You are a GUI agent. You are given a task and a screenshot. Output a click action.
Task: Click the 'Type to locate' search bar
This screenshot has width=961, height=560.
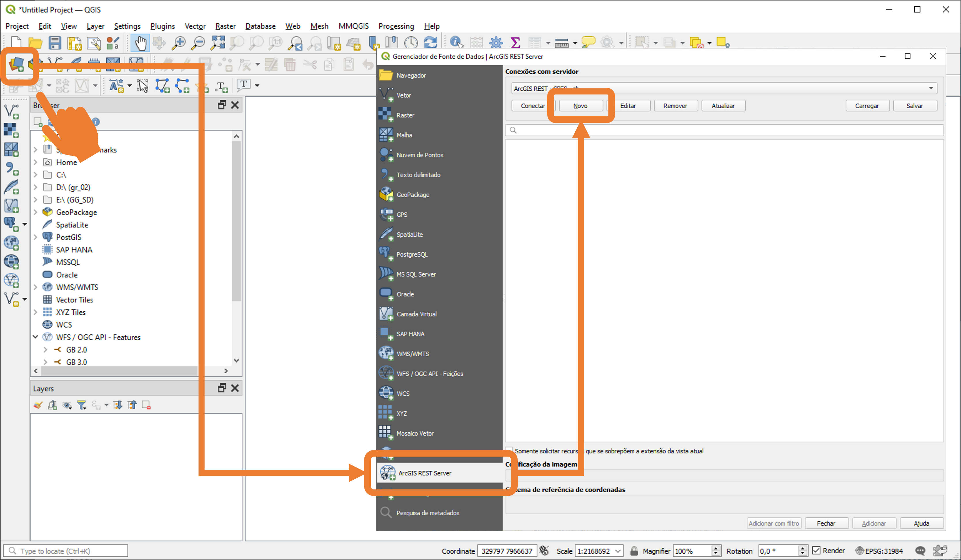(66, 551)
